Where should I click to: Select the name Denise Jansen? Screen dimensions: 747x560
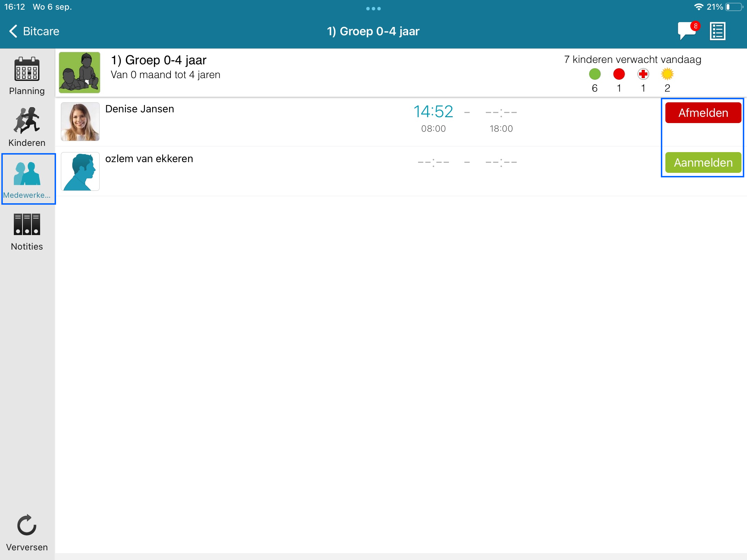140,109
